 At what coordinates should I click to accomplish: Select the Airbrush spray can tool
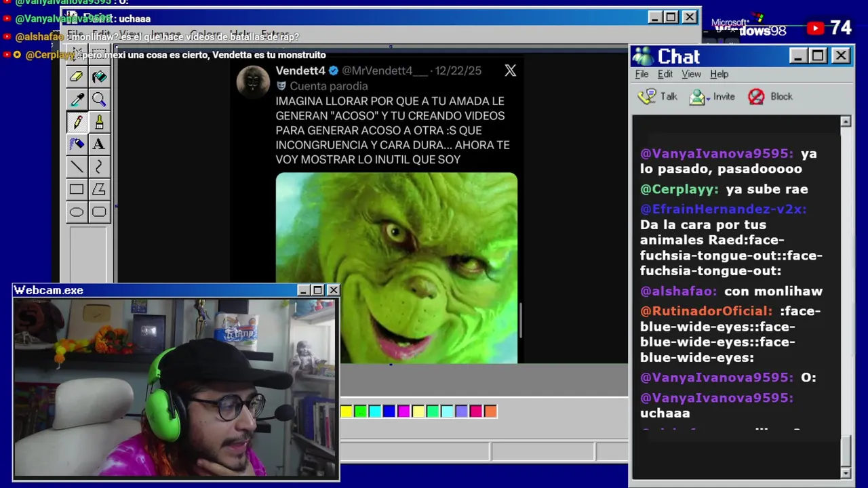[76, 144]
